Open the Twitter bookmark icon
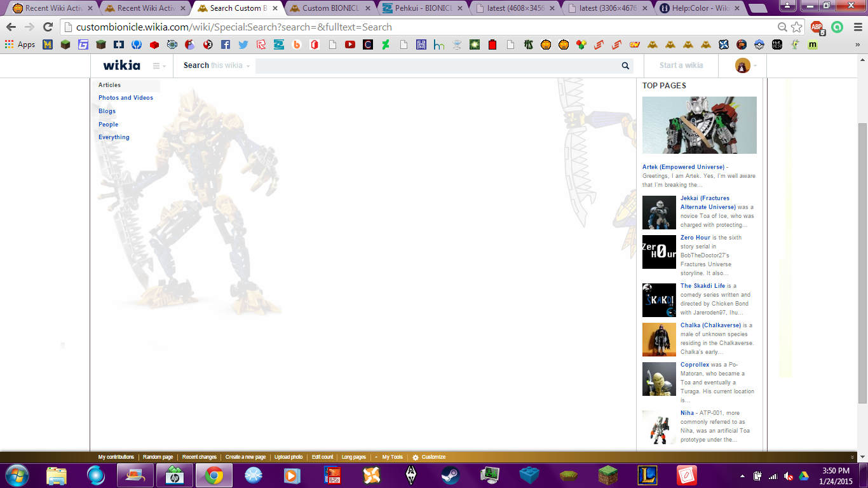This screenshot has width=868, height=488. point(243,44)
